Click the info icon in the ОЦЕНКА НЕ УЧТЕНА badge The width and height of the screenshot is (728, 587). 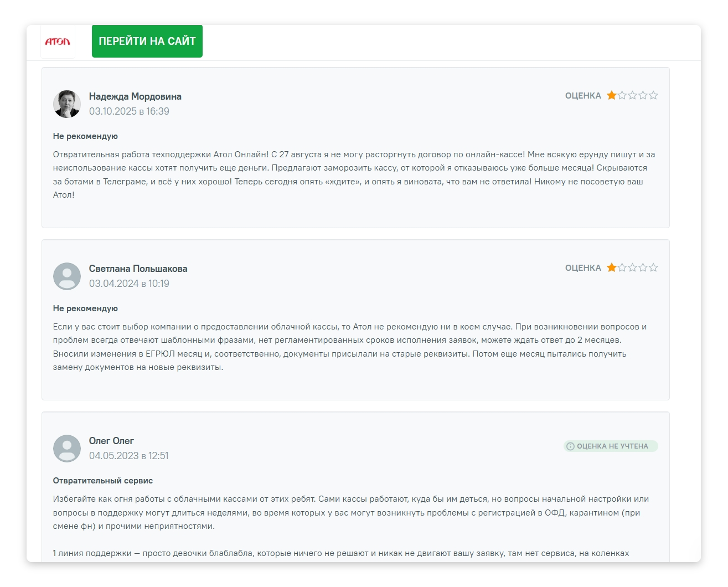[570, 446]
